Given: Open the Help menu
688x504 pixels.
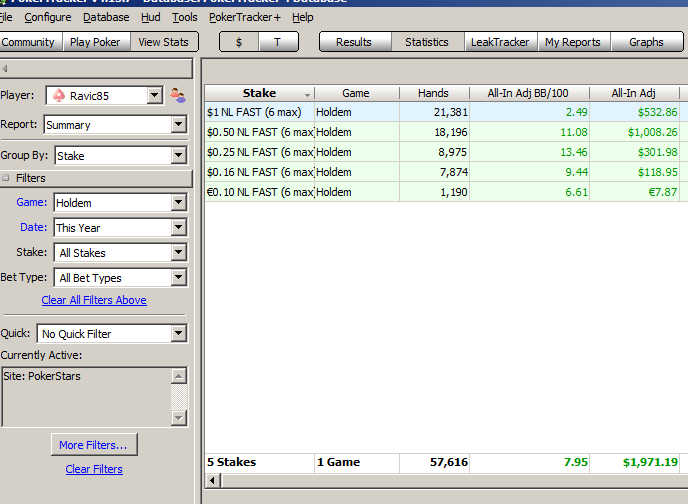Looking at the screenshot, I should [303, 17].
